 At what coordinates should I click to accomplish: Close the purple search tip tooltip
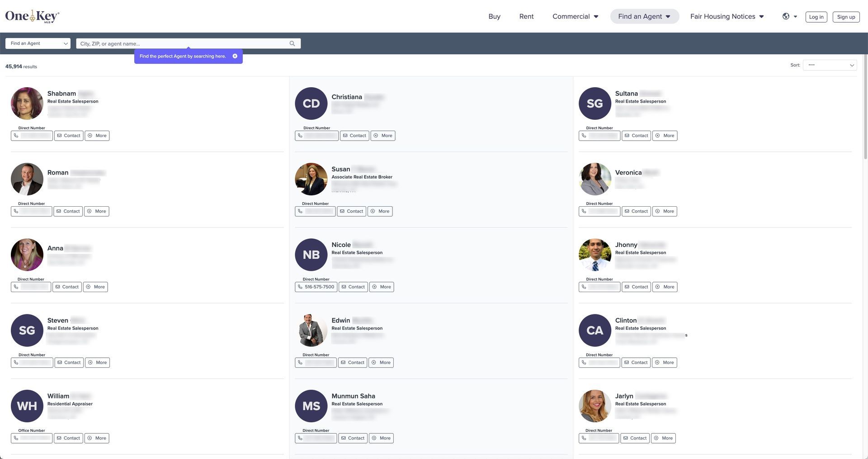235,56
